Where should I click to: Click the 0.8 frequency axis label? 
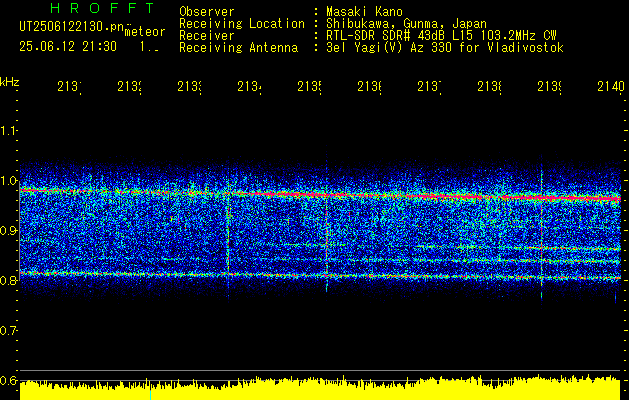pos(8,280)
